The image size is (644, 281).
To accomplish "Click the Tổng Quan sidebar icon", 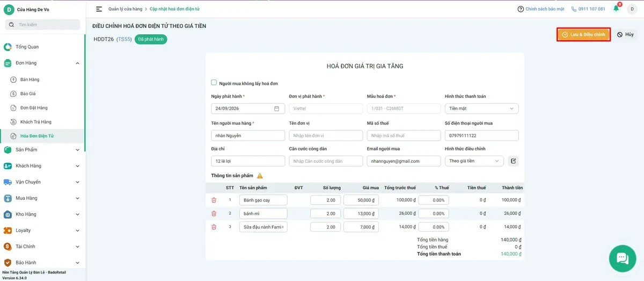I will click(8, 47).
